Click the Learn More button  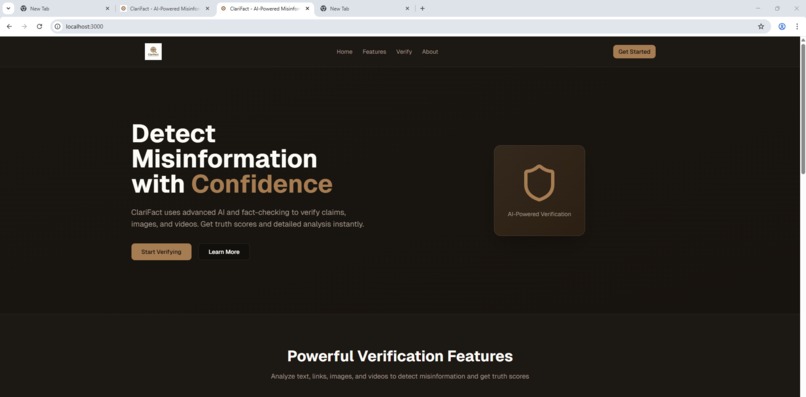[224, 252]
